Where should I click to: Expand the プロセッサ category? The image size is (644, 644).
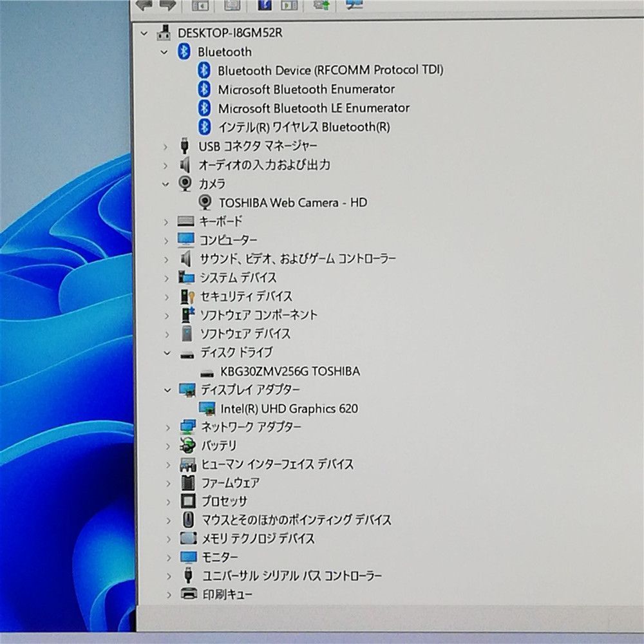pyautogui.click(x=168, y=502)
